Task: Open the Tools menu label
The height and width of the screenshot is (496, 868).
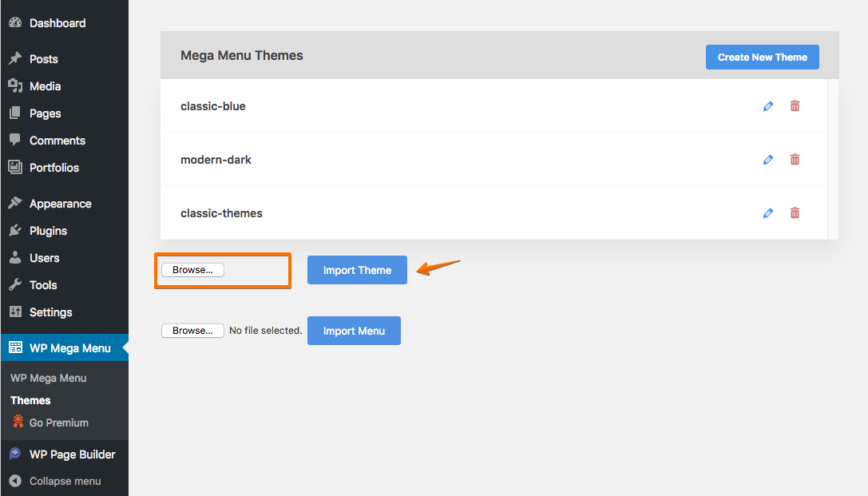Action: [43, 285]
